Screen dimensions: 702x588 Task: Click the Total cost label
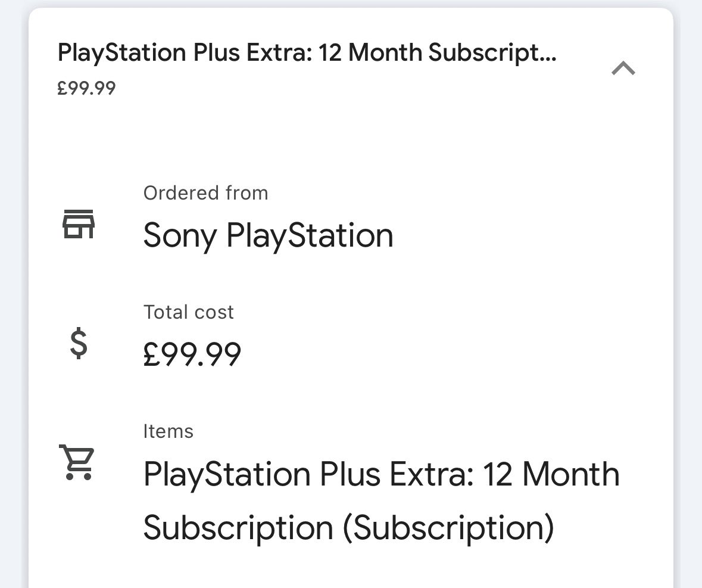[x=189, y=312]
